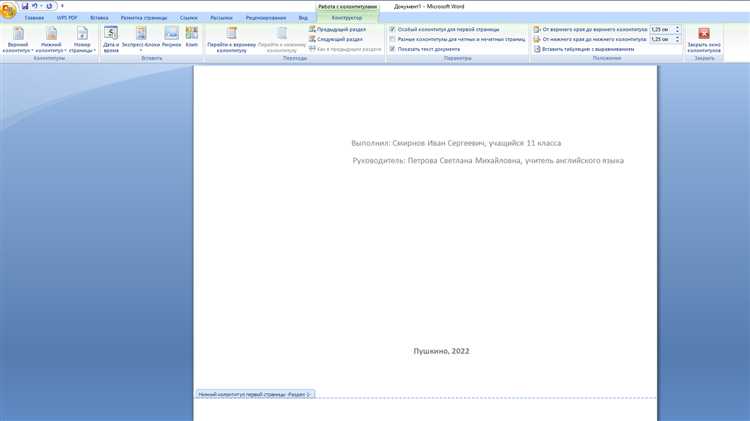Toggle Show document text checkbox
Screen dimensions: 750x421
[392, 49]
